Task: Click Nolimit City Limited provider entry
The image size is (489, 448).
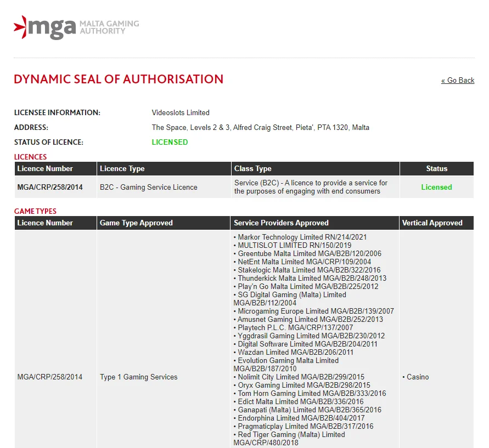Action: tap(299, 377)
